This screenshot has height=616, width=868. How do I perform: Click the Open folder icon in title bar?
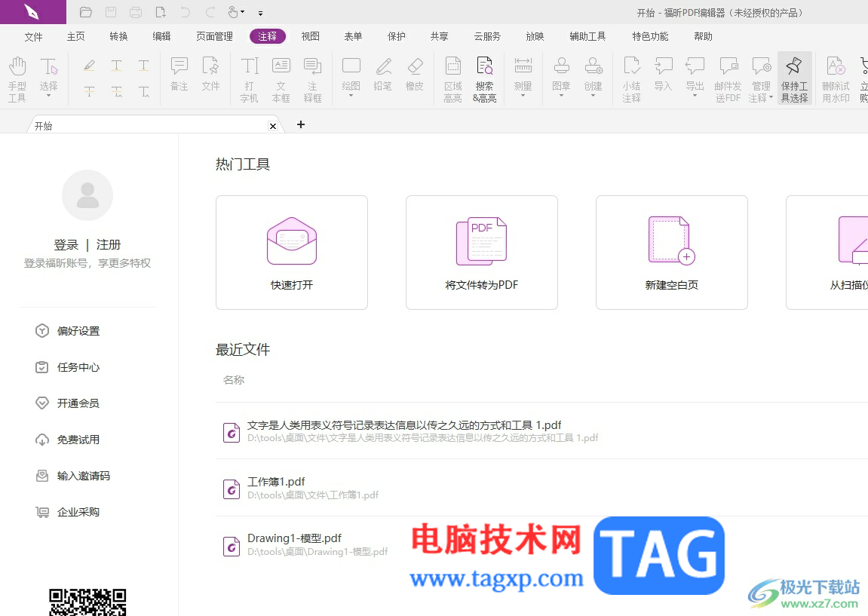[x=85, y=12]
